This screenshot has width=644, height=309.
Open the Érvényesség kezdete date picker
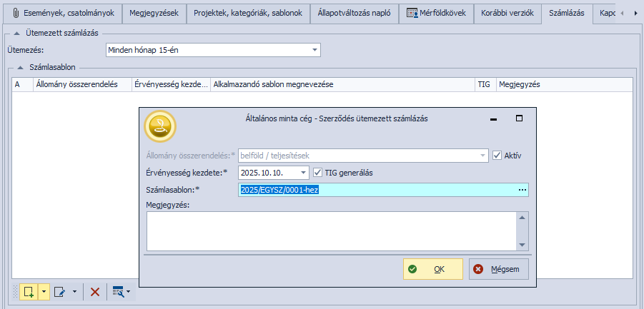(303, 173)
